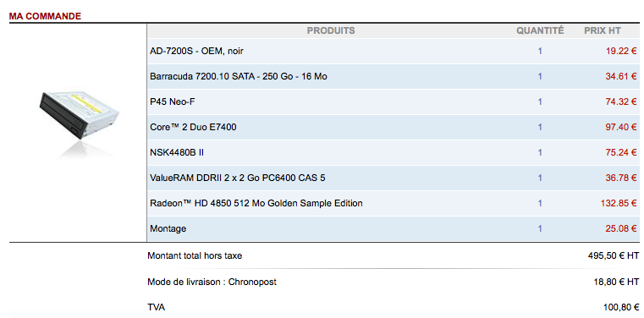Click the MA COMMANDE section heading
The width and height of the screenshot is (644, 318).
45,16
